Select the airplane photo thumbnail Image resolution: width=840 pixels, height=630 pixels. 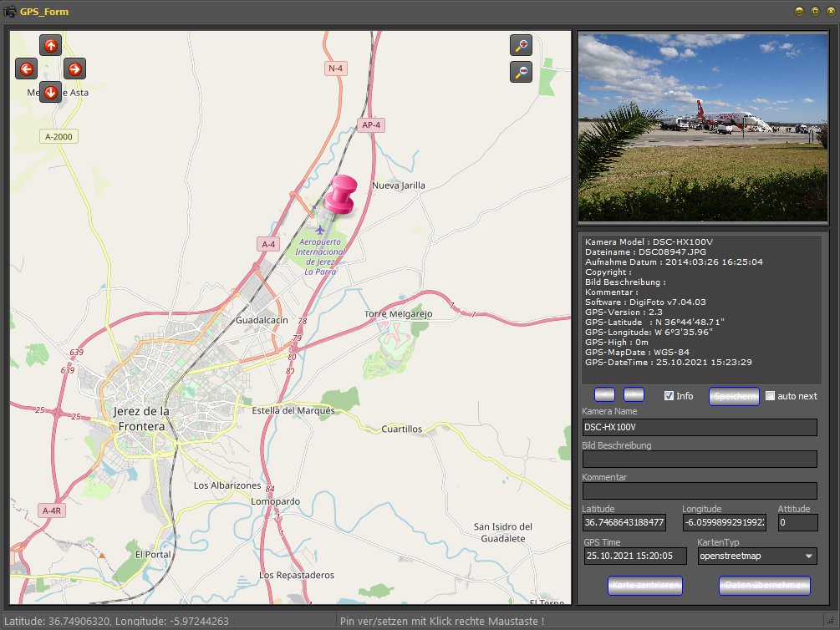(x=702, y=125)
